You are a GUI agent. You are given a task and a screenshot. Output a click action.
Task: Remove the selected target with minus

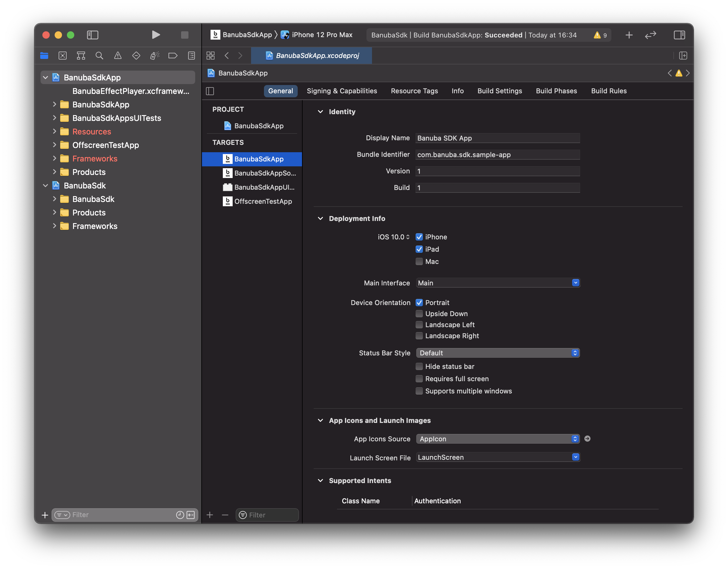coord(225,515)
